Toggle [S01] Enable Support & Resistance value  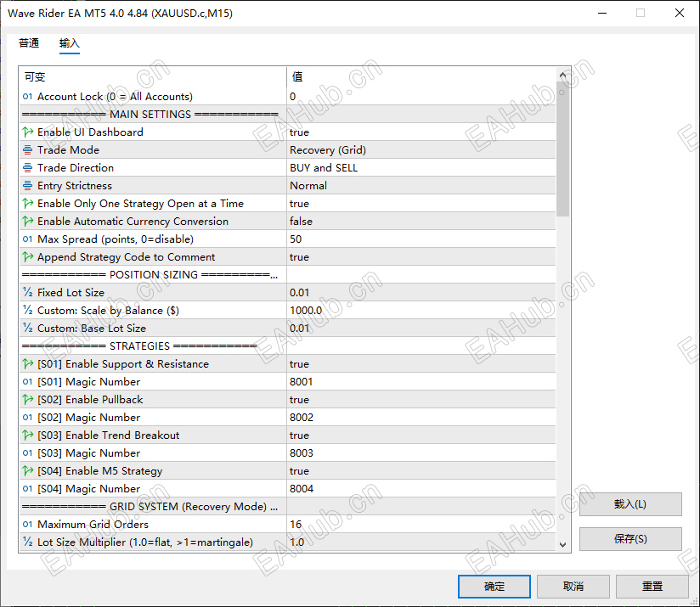pos(421,364)
